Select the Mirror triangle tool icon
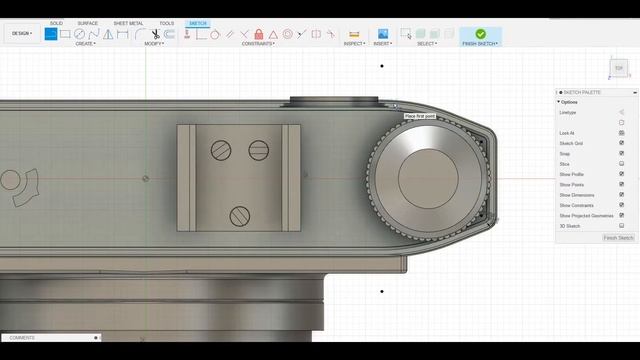Viewport: 640px width, 360px height. pyautogui.click(x=108, y=34)
